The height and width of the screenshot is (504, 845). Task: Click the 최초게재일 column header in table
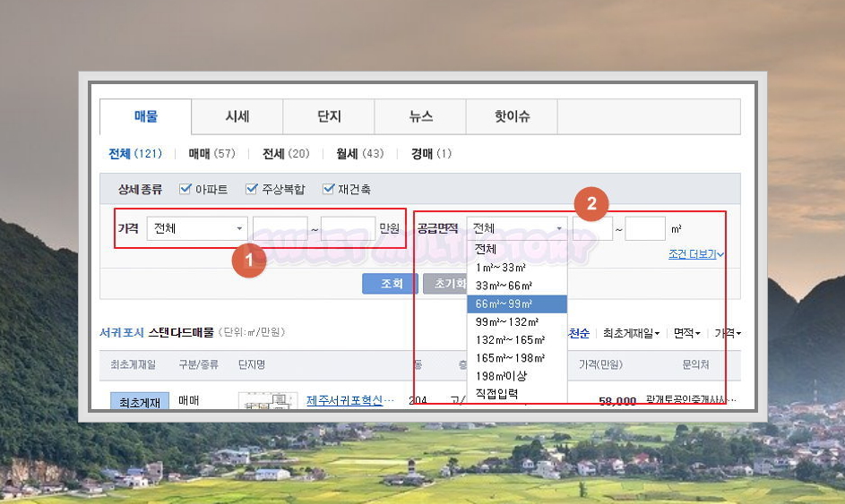134,365
